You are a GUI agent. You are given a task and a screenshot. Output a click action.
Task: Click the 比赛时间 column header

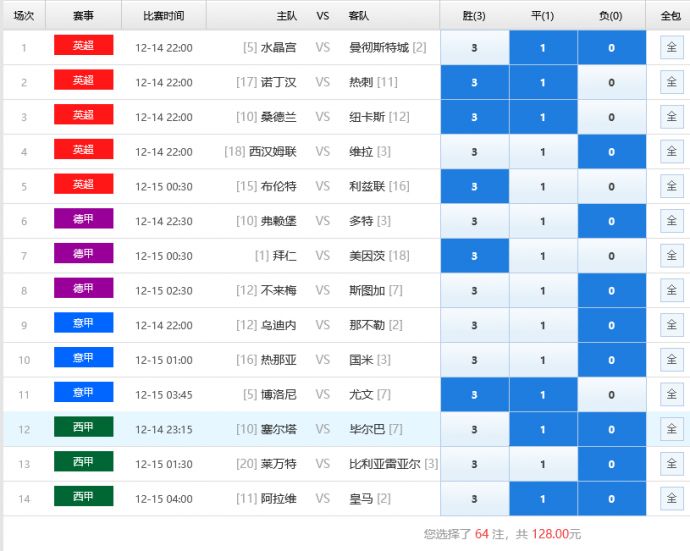(164, 16)
